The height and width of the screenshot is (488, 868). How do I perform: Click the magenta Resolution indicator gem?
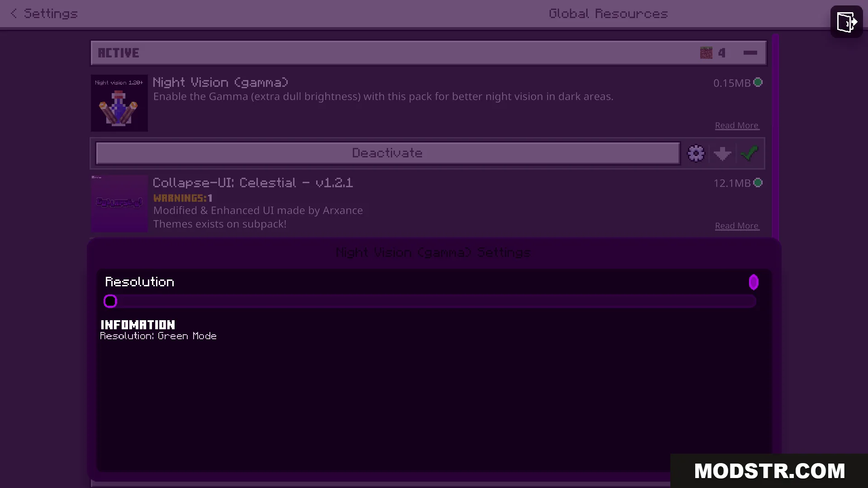[754, 282]
